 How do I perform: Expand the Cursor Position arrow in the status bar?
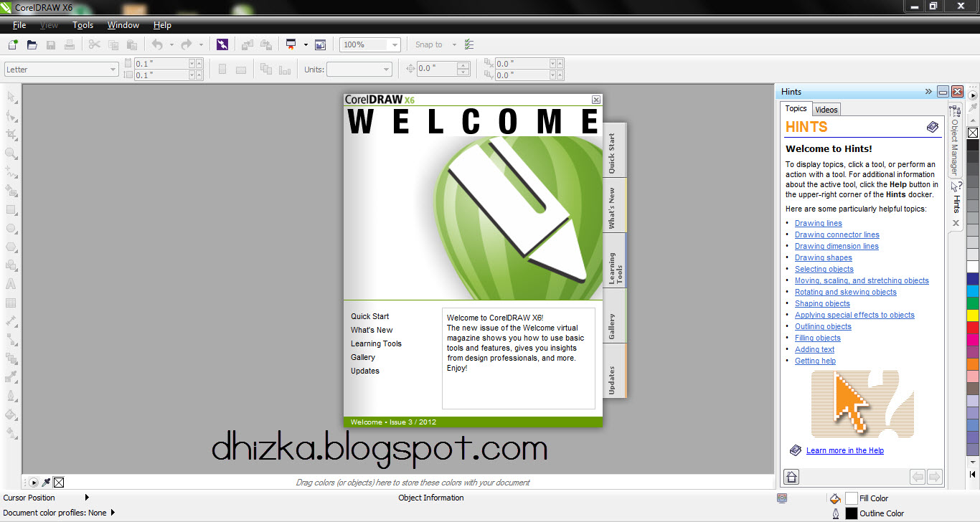point(87,498)
